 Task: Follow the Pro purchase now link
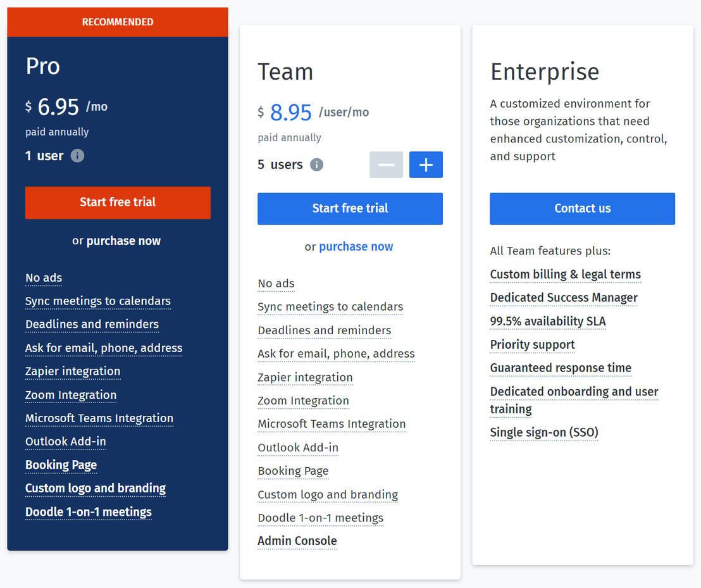[123, 241]
